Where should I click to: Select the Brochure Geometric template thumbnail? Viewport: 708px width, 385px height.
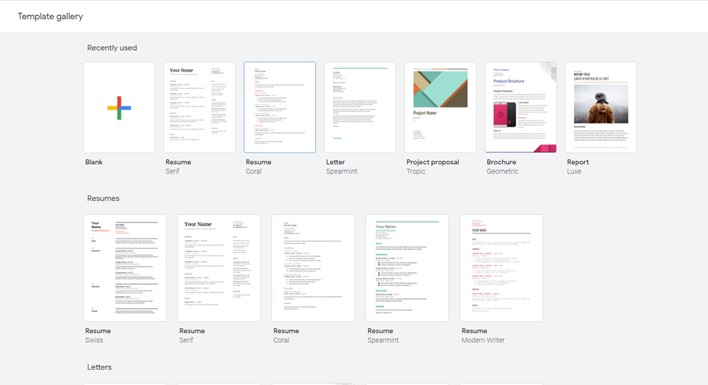point(521,107)
